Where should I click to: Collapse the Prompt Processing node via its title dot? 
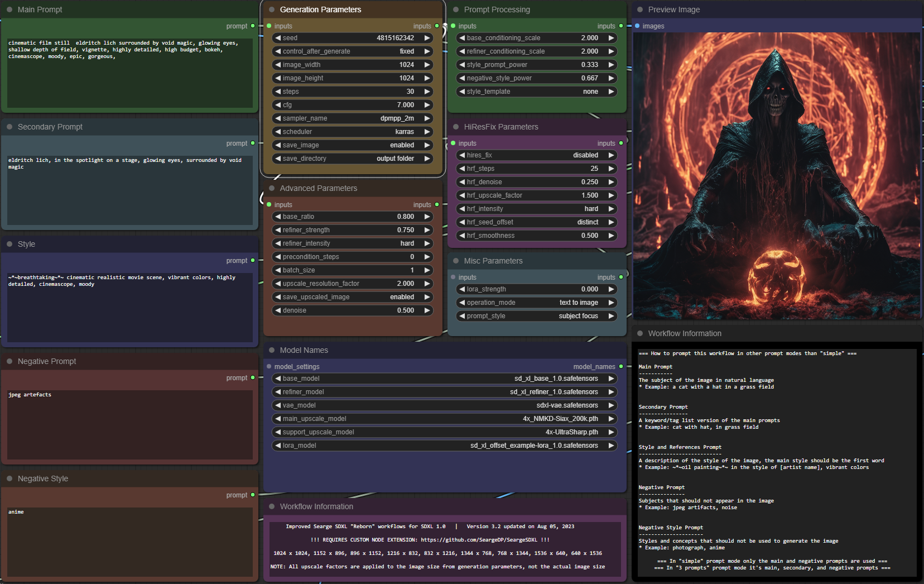(456, 9)
